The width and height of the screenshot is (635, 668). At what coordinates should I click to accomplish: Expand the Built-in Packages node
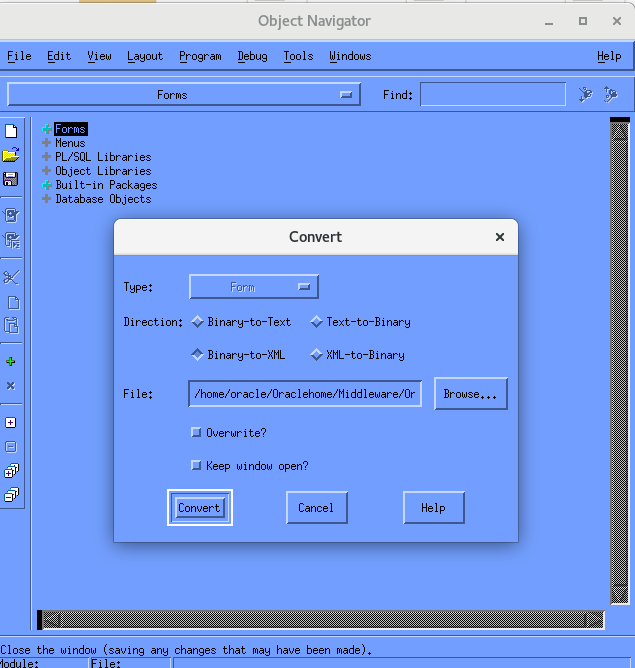point(47,185)
